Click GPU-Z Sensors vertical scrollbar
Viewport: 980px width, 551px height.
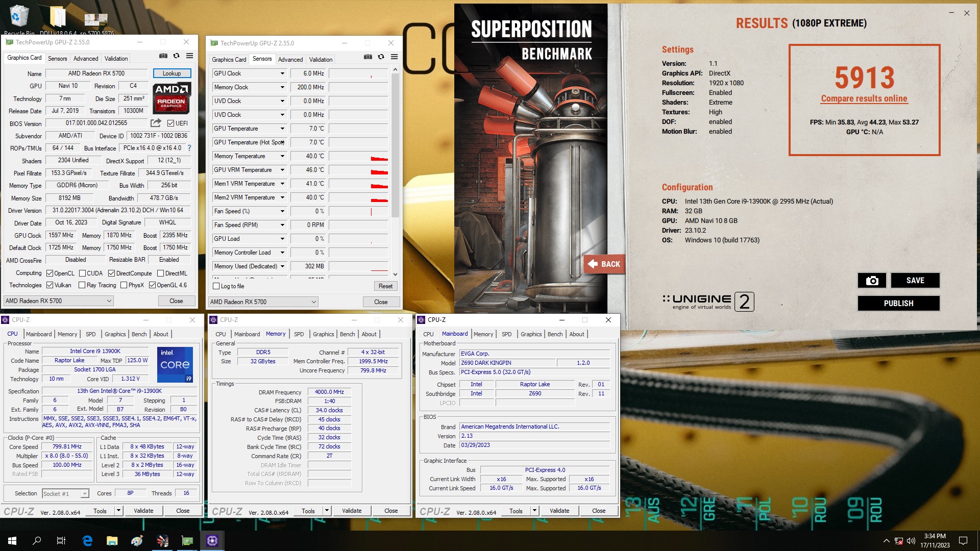pos(395,145)
